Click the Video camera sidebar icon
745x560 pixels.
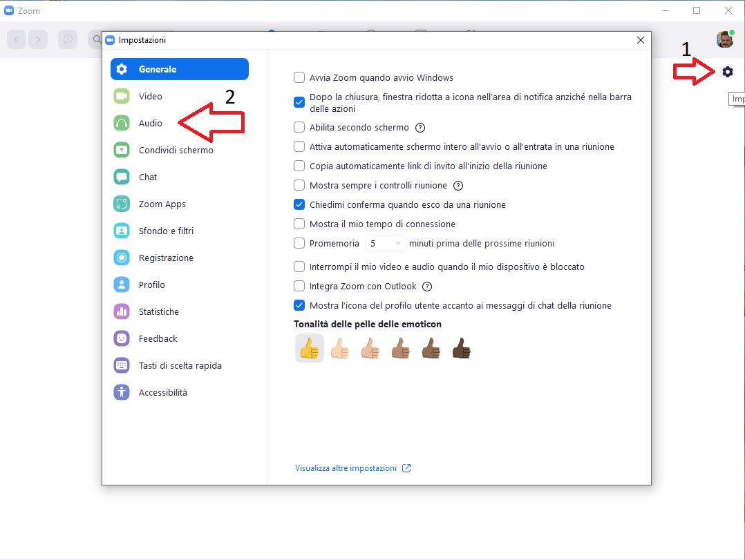pos(122,97)
